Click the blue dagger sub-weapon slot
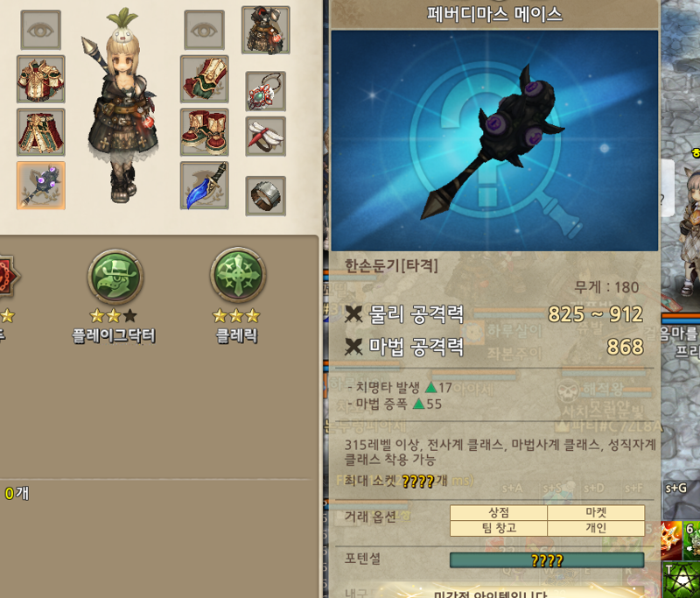 coord(205,186)
